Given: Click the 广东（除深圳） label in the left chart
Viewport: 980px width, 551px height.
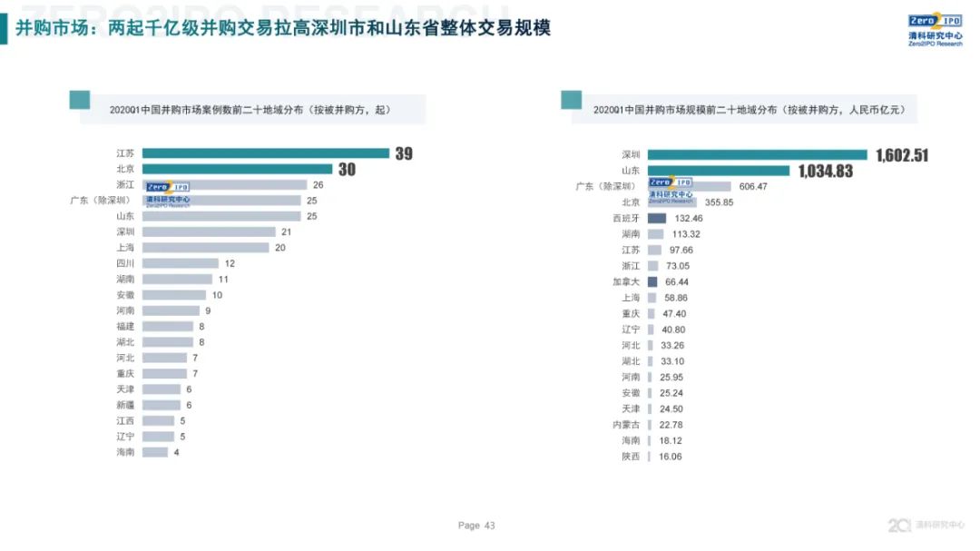Looking at the screenshot, I should coord(102,201).
